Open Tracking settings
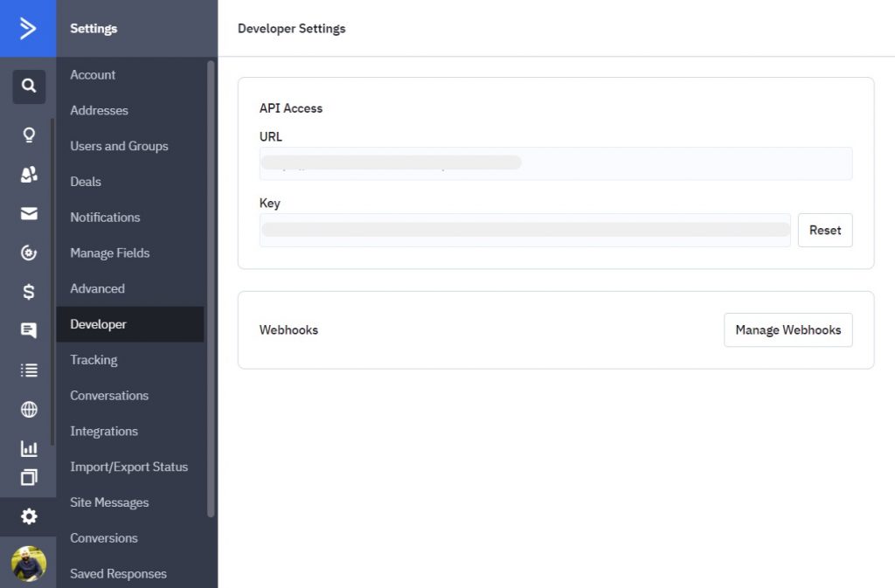The width and height of the screenshot is (895, 588). tap(94, 360)
